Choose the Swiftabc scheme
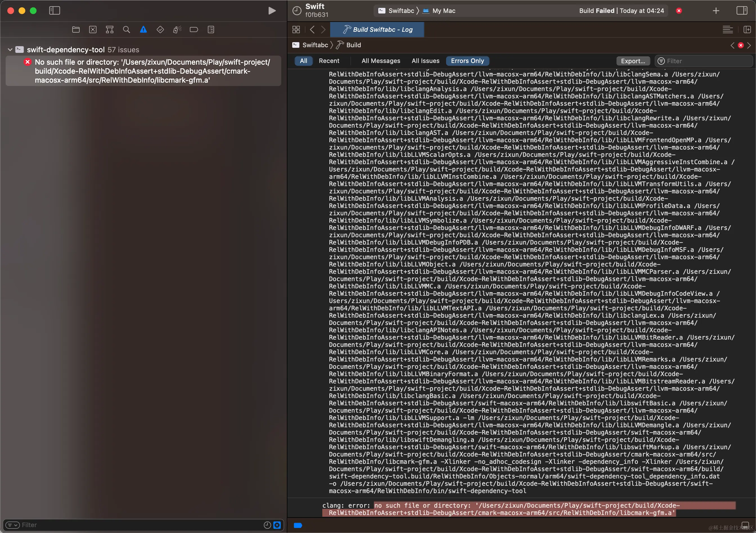 click(x=397, y=10)
